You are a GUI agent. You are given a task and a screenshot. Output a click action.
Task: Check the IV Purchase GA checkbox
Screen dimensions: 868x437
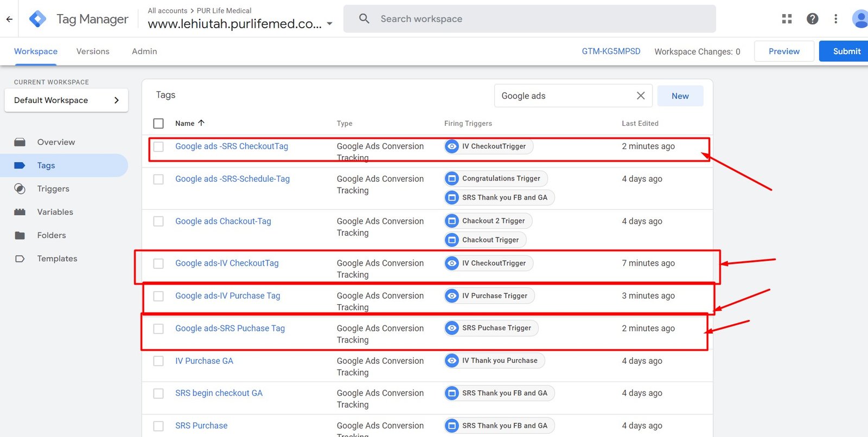158,361
